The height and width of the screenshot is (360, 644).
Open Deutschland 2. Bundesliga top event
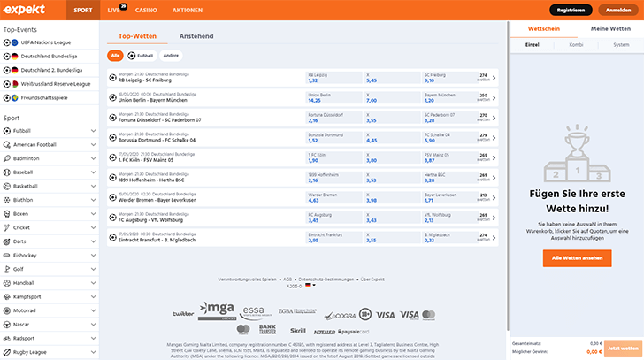pos(50,70)
